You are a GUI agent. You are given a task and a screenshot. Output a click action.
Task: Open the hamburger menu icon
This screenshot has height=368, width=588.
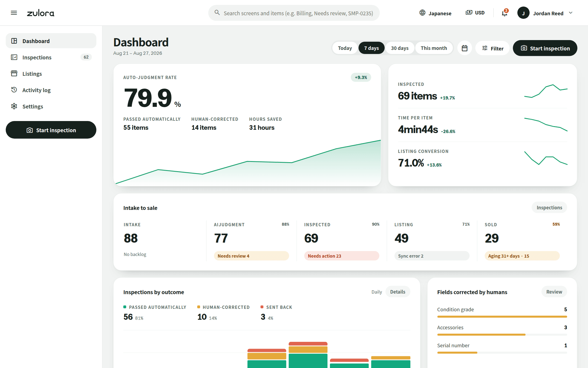[x=14, y=13]
